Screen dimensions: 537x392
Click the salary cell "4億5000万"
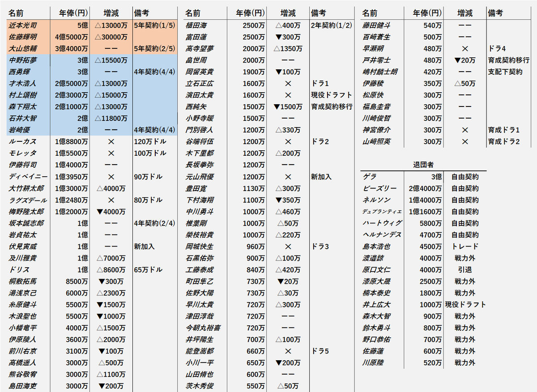tap(71, 37)
